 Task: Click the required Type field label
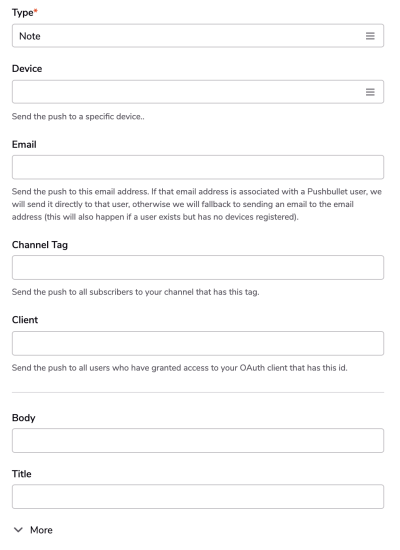[x=25, y=13]
